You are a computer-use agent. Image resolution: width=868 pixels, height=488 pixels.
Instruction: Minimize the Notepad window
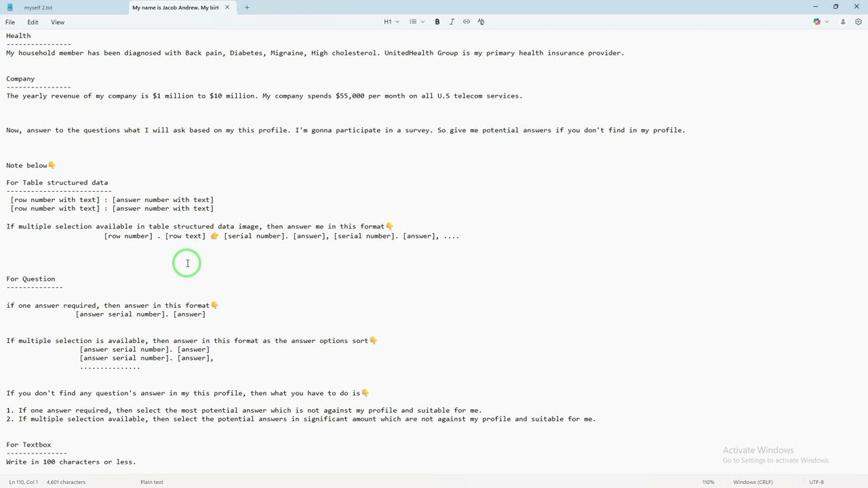pyautogui.click(x=815, y=7)
